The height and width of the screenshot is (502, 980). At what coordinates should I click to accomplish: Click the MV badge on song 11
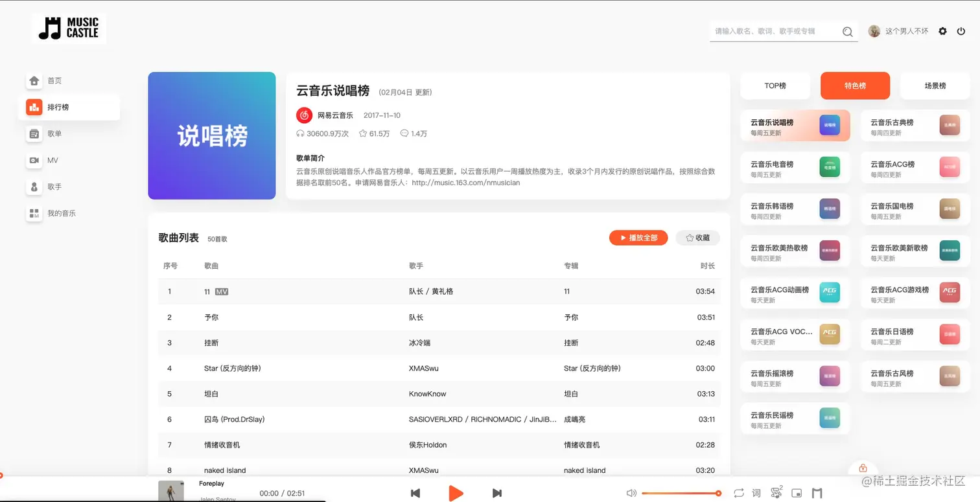tap(222, 291)
